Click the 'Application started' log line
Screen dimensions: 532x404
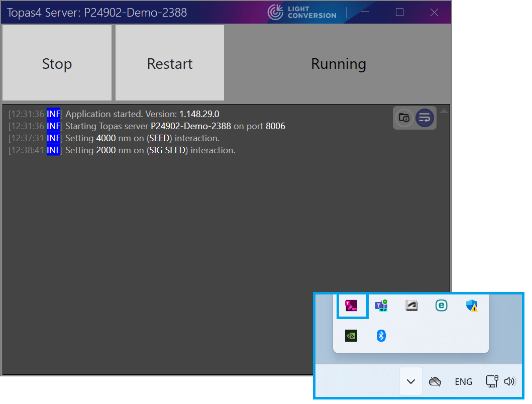[114, 114]
